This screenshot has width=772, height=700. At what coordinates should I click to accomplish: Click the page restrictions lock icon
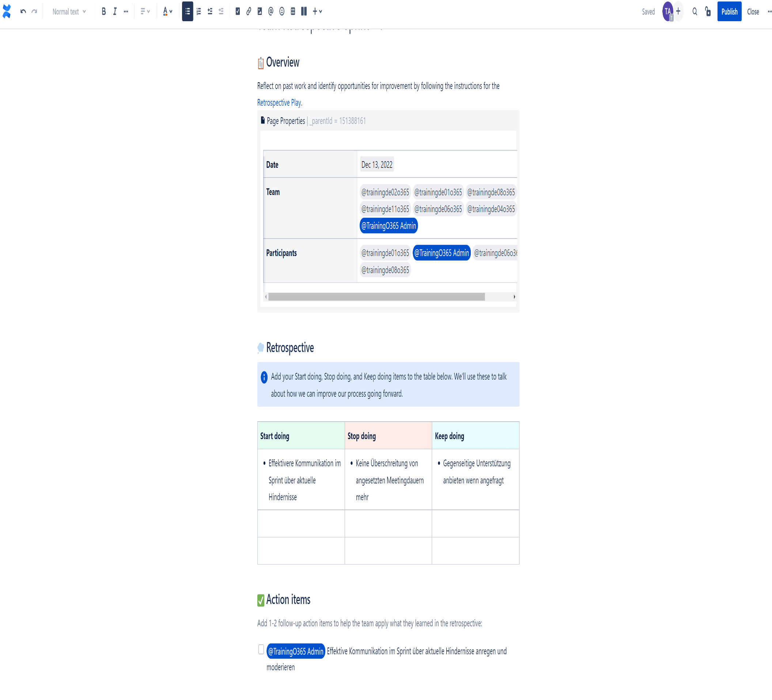[708, 11]
